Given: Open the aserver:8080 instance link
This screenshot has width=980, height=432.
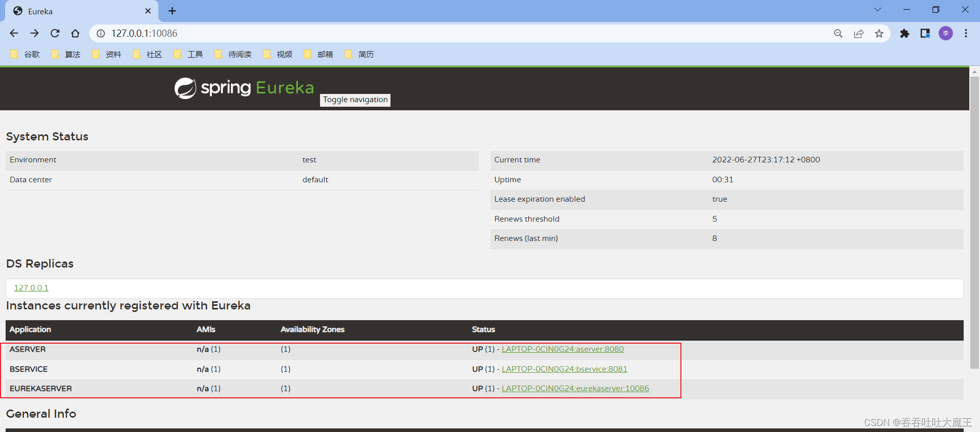Looking at the screenshot, I should point(562,349).
